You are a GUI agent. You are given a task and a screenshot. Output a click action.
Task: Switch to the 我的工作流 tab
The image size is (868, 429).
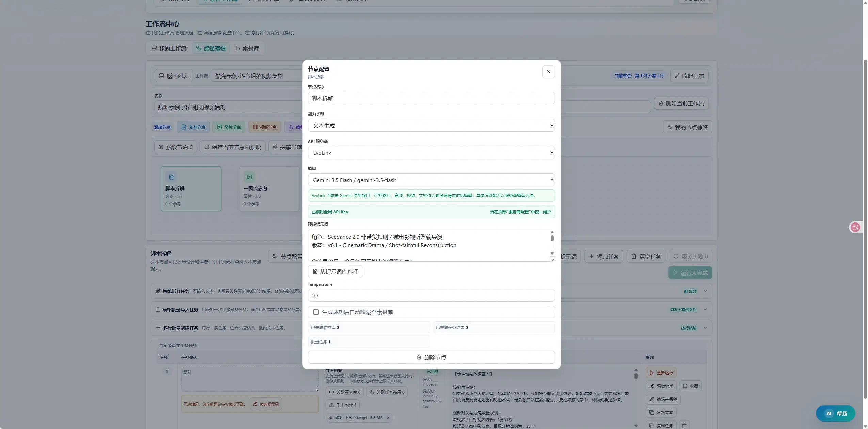pyautogui.click(x=169, y=48)
